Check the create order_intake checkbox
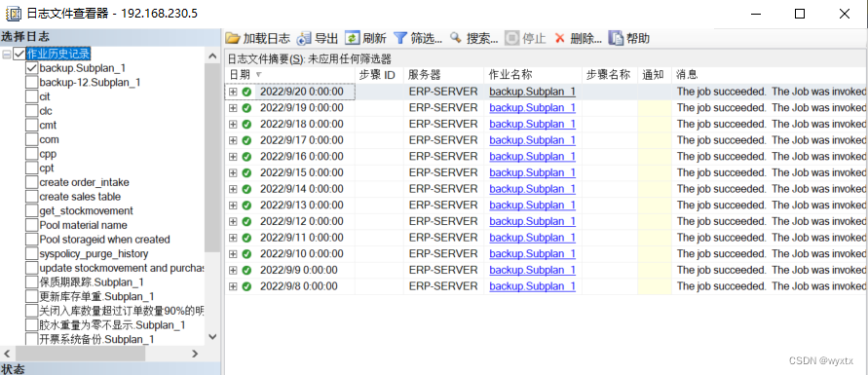 click(31, 182)
